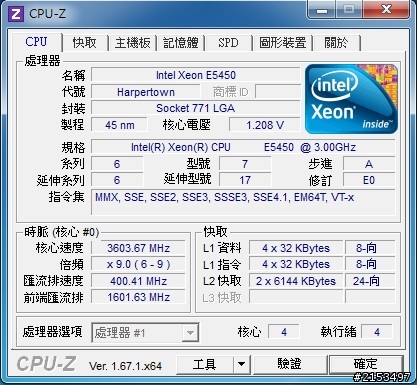This screenshot has height=385, width=417.
Task: Click the L2 cache 2 x 6144 KBytes
Action: (x=296, y=281)
